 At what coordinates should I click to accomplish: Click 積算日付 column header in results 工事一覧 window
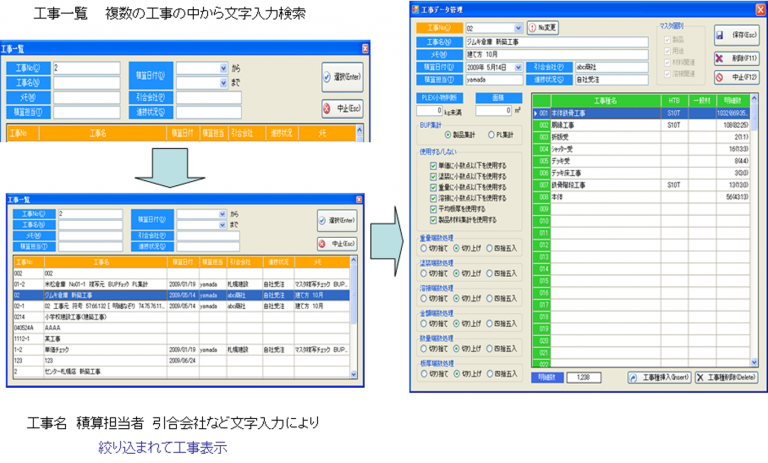(x=182, y=262)
